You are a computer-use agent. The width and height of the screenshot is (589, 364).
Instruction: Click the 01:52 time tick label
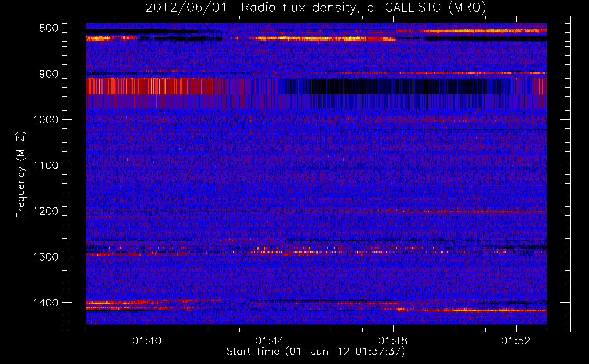point(516,341)
